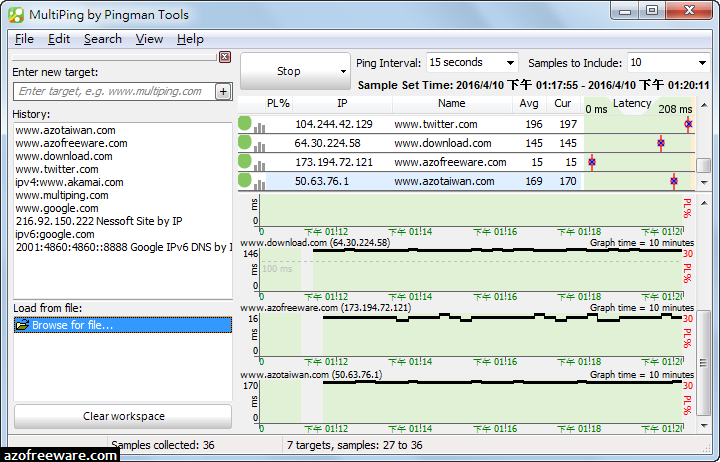Click folder icon beside Browse for file
Screen dimensions: 720x462
point(22,325)
